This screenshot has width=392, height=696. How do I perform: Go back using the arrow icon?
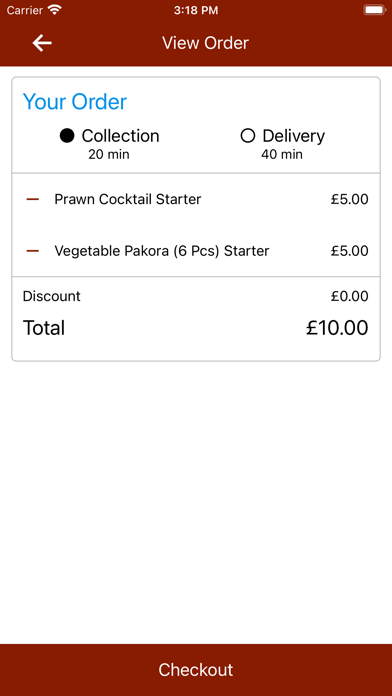pyautogui.click(x=42, y=43)
